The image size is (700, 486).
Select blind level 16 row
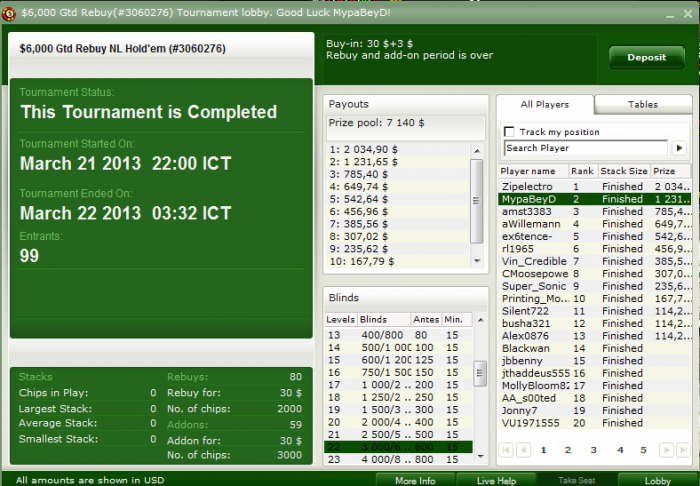tap(398, 372)
